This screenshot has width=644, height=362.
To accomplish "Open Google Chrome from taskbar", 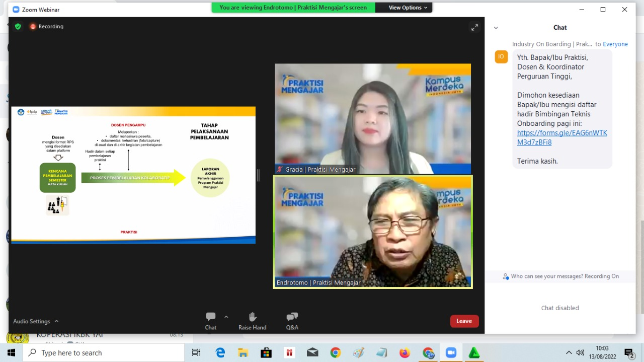I will [336, 353].
